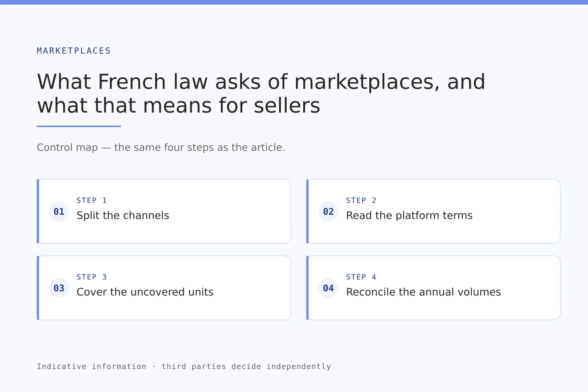Click the main headline about French law
588x392 pixels.
(x=261, y=93)
